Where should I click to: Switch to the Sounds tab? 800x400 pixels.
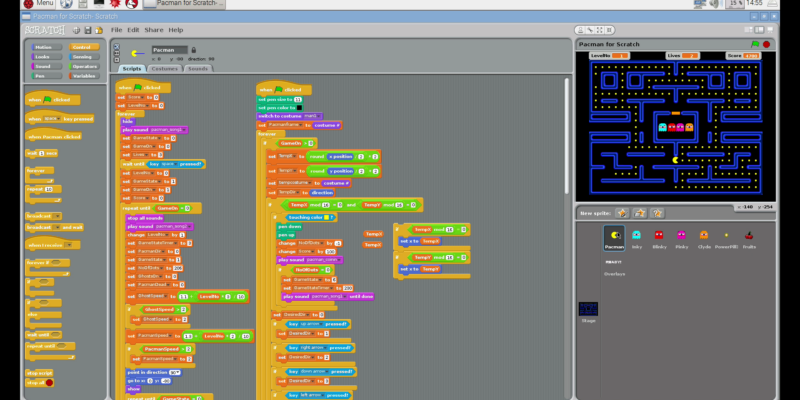198,68
